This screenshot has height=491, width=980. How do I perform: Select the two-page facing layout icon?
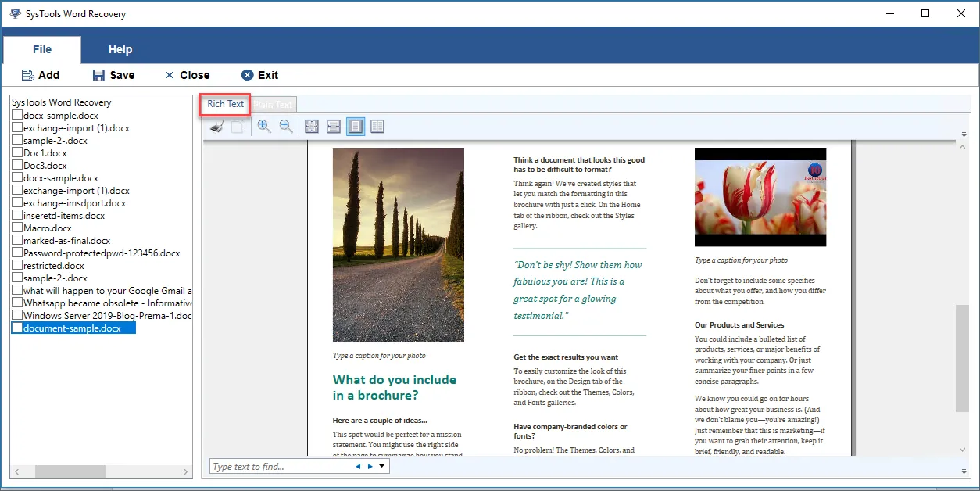tap(377, 126)
